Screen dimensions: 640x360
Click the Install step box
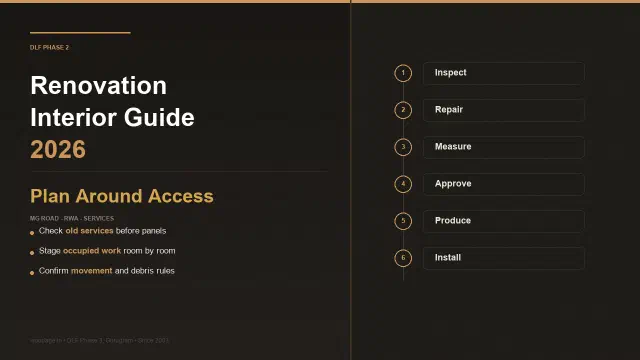coord(504,258)
